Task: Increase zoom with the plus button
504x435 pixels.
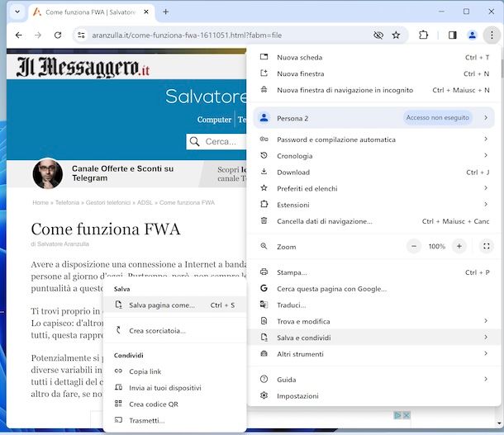Action: [459, 246]
